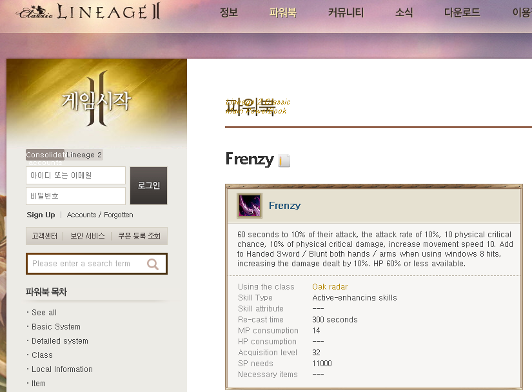Click the 300 seconds re-cast value

(x=335, y=320)
